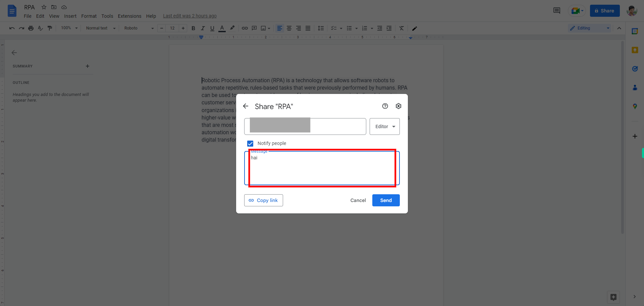Open the Normal text style dropdown
644x306 pixels.
click(x=101, y=28)
